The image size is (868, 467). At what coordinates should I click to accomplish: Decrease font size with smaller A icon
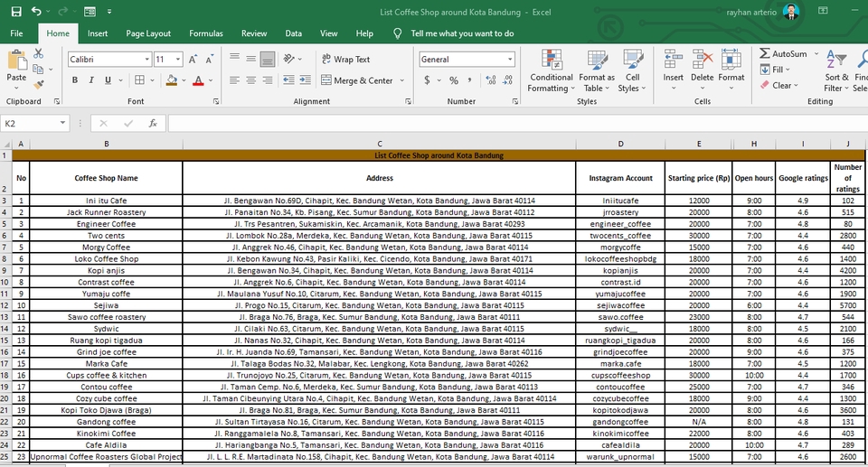209,60
